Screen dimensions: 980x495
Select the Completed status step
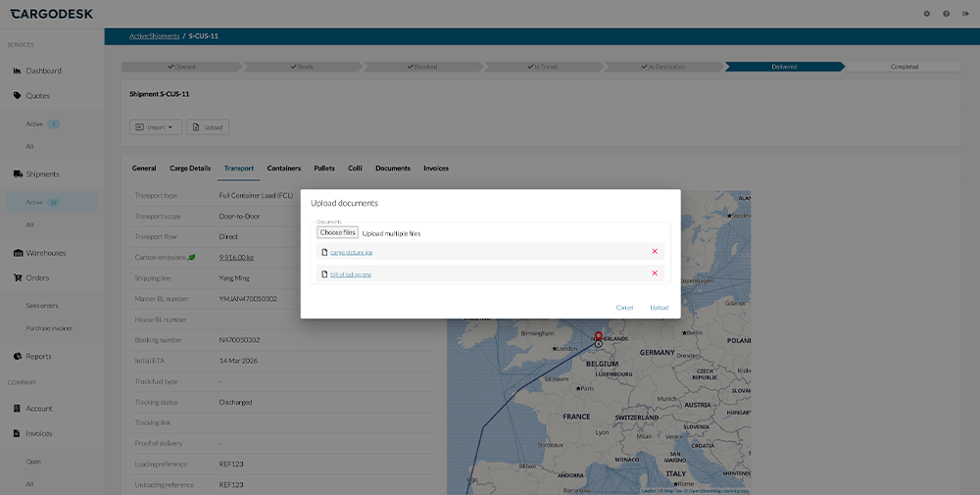(904, 67)
